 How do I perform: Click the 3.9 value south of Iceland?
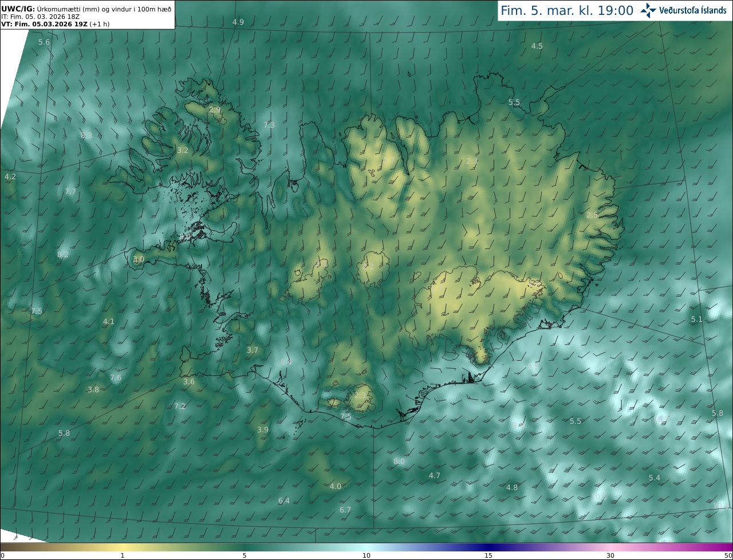[263, 429]
